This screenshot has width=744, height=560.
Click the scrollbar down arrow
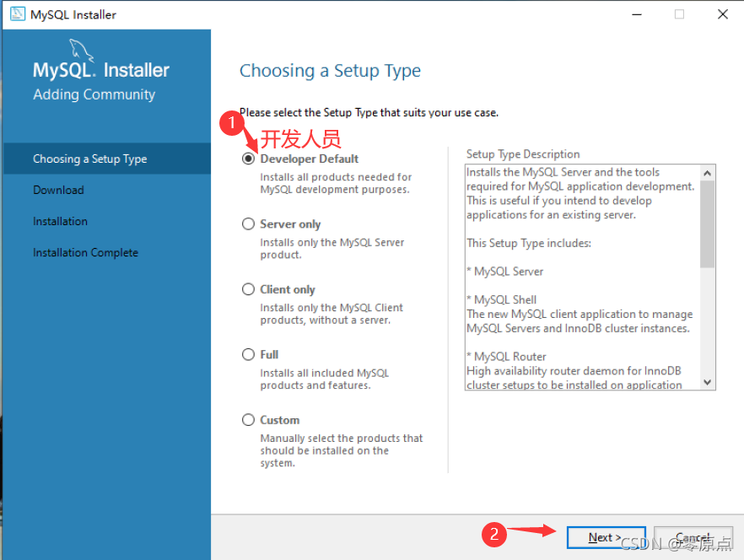pos(709,382)
